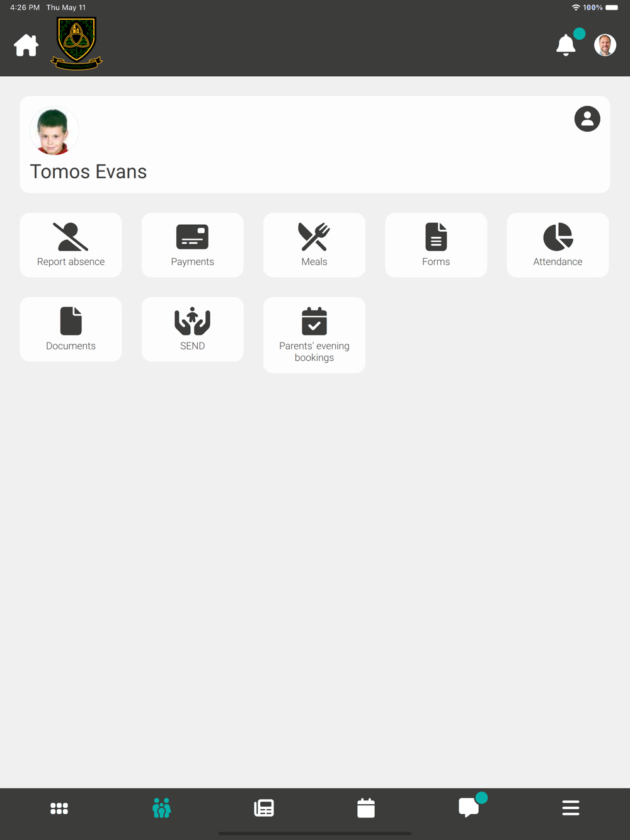Image resolution: width=630 pixels, height=840 pixels.
Task: Open the Documents tile
Action: pyautogui.click(x=71, y=329)
